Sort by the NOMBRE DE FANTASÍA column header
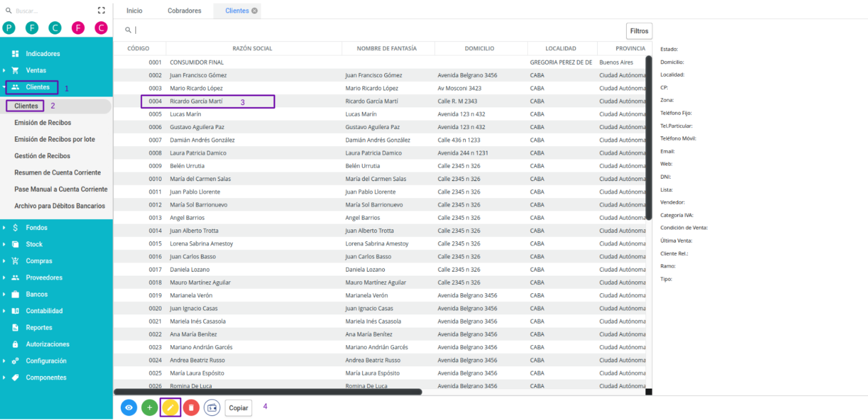The image size is (868, 420). [387, 48]
